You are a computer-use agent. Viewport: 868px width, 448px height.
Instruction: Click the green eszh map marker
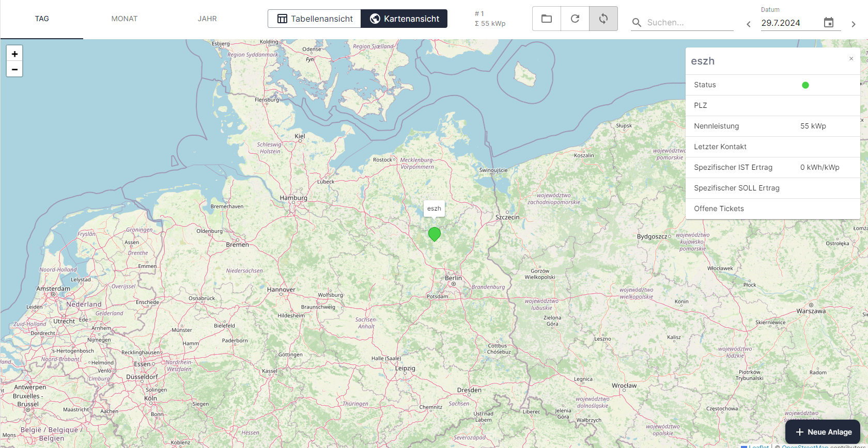coord(435,234)
